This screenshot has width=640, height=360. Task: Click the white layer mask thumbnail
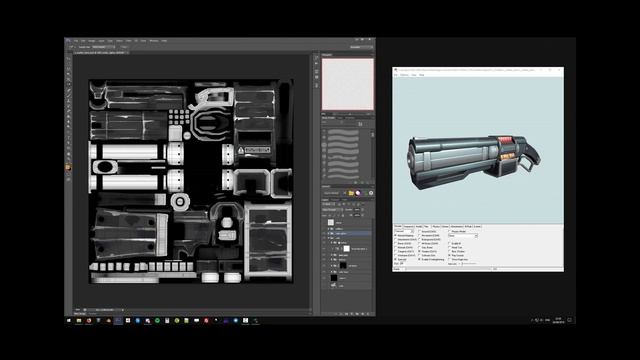[x=347, y=249]
